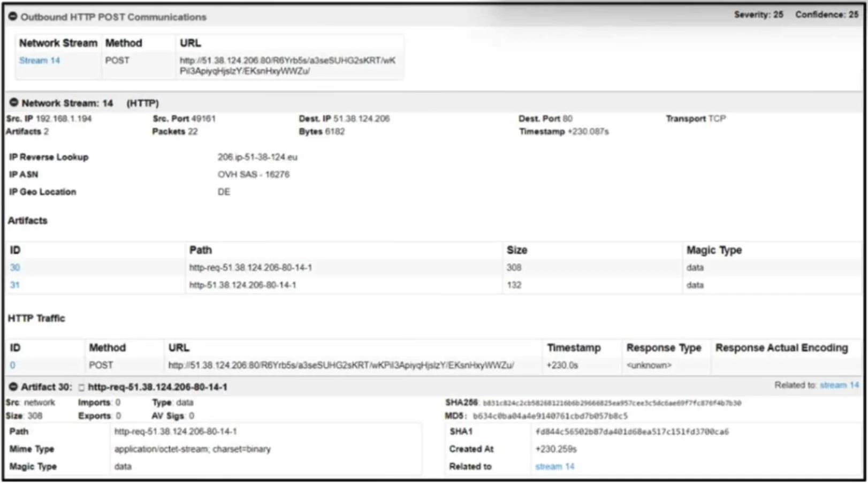Screen dimensions: 868x483
Task: Click Size value 132 in Artifacts table
Action: coord(514,285)
